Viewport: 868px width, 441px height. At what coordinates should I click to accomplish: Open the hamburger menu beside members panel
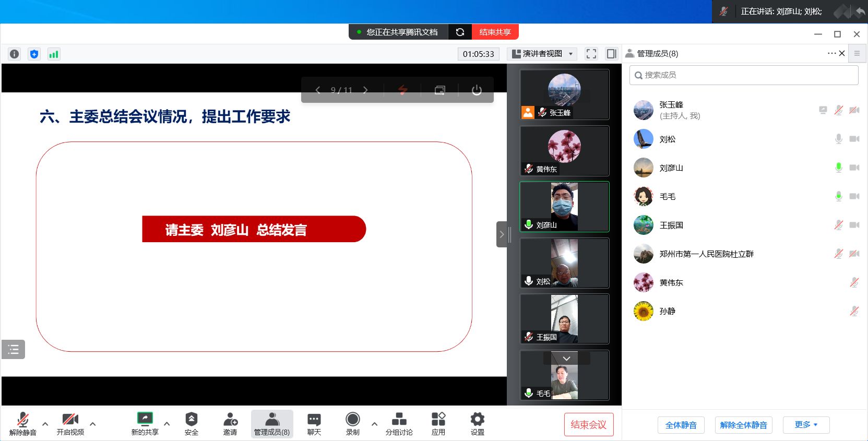click(857, 53)
